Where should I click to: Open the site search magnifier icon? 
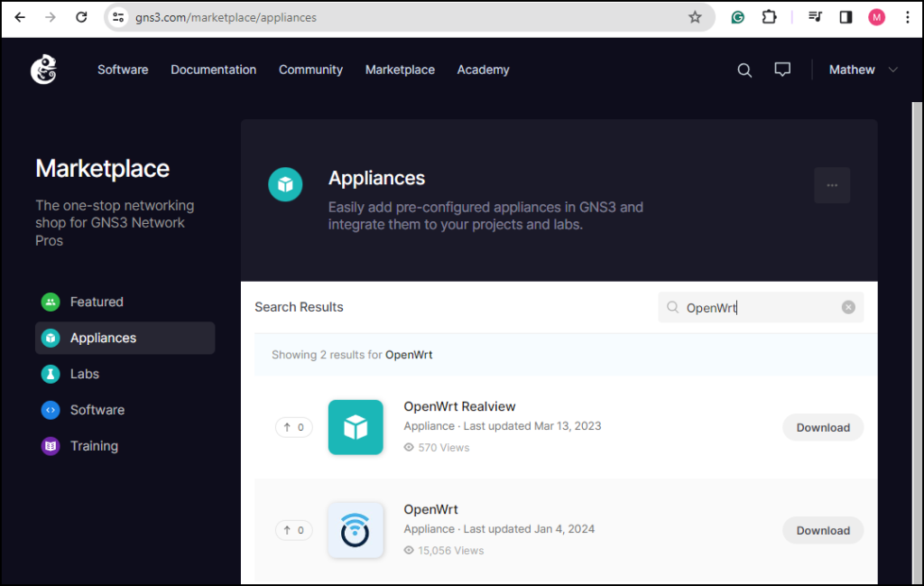(x=744, y=70)
